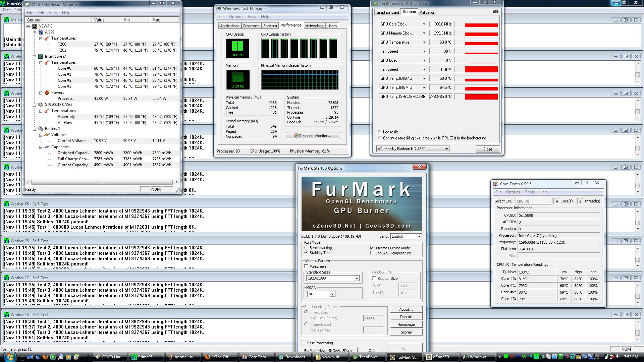Switch to the Networking tab in Task Manager
This screenshot has width=644, height=362.
tap(314, 26)
